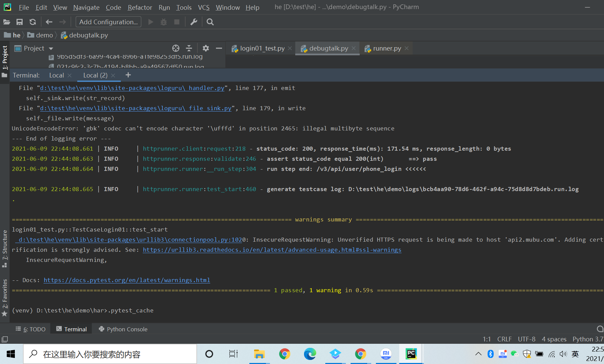Click the Collapse All icon in Project panel
The image size is (604, 364).
tap(189, 48)
